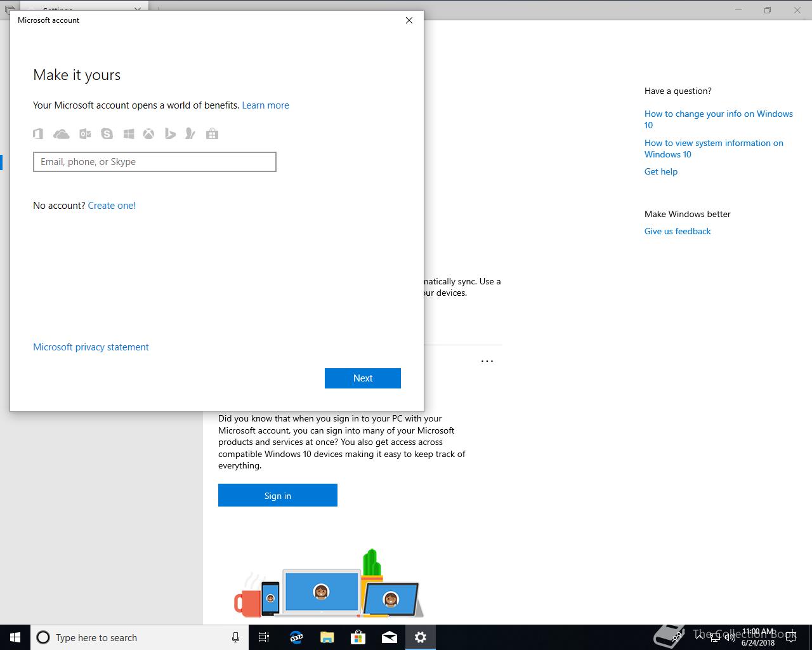Open How to change your info link

coord(719,119)
